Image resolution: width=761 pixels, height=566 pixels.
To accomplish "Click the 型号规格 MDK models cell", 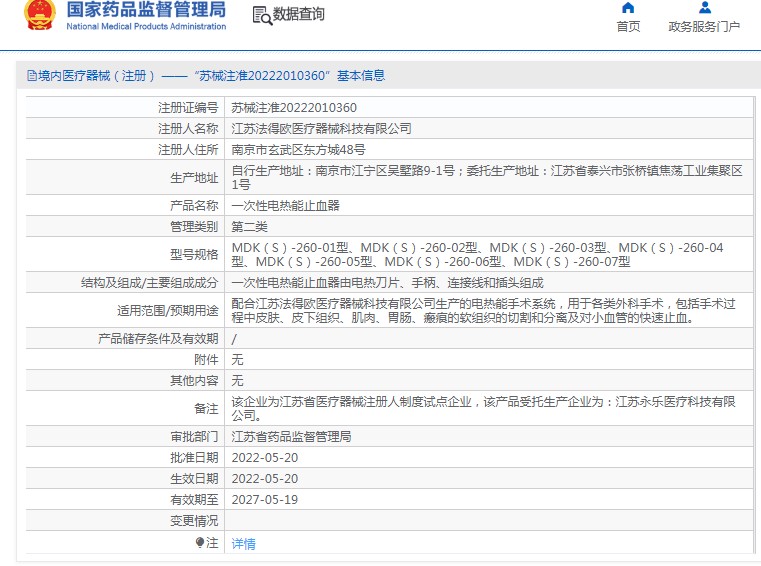I will [489, 254].
